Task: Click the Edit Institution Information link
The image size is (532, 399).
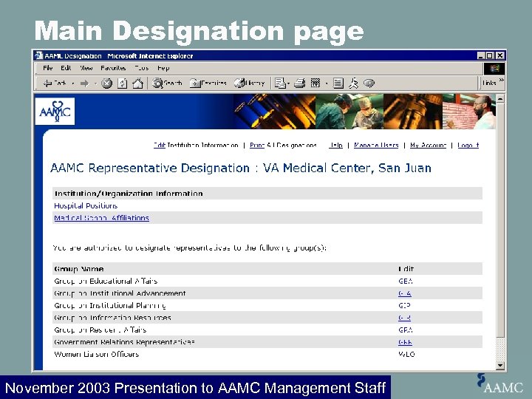Action: (196, 146)
